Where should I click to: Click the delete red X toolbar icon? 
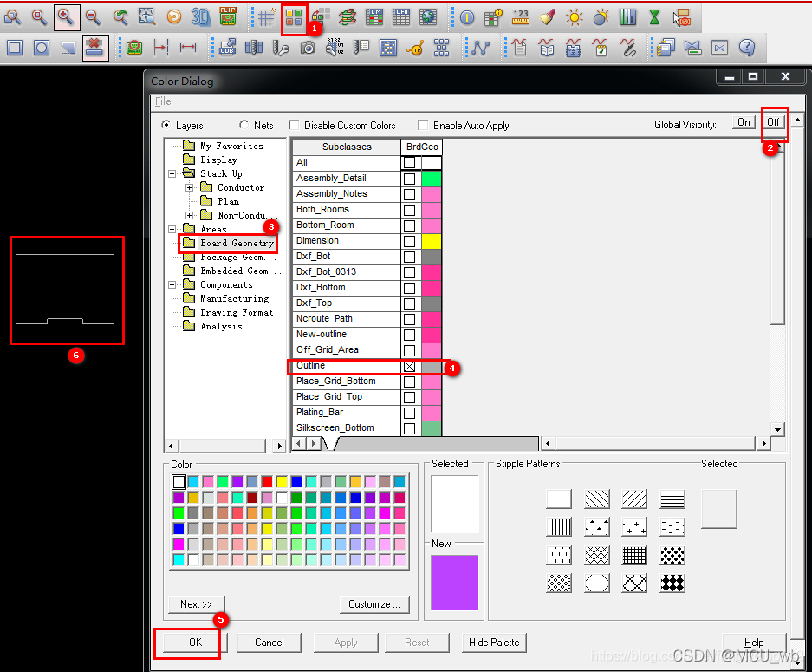[x=95, y=48]
